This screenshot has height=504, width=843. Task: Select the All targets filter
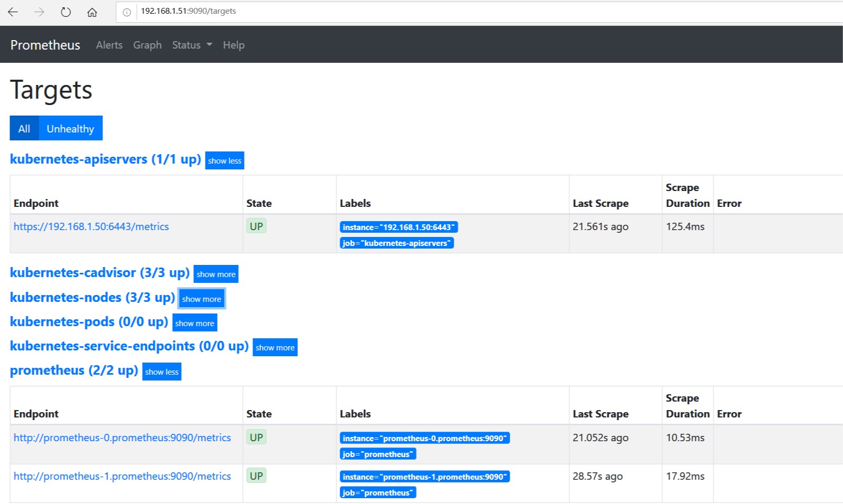point(24,128)
